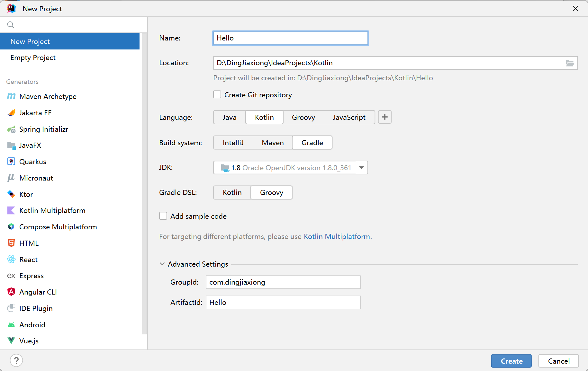Click the Compose Multiplatform hexagon icon

click(x=11, y=227)
